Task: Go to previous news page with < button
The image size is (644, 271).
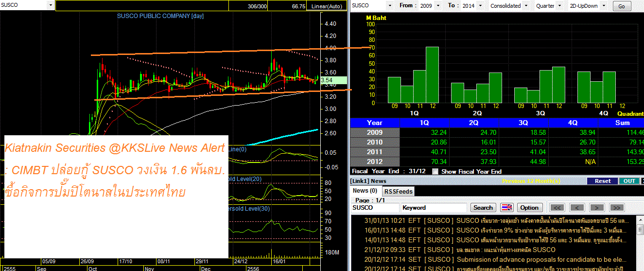Action: pos(576,208)
